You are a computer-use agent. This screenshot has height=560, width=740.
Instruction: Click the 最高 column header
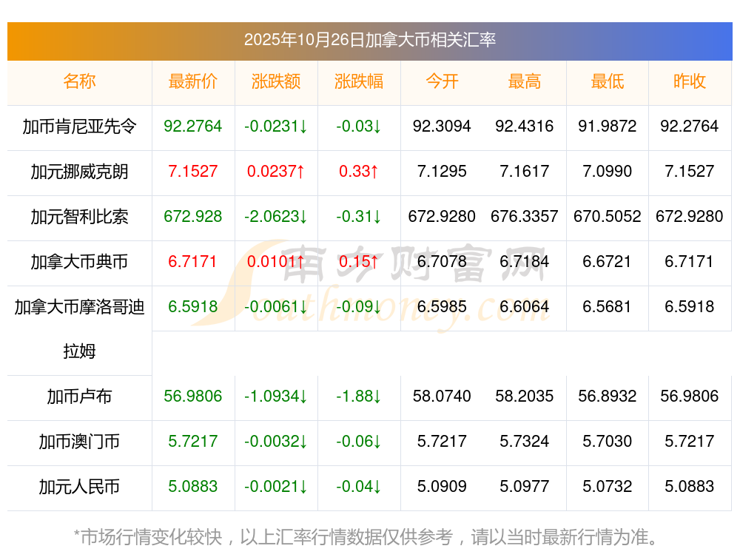525,81
